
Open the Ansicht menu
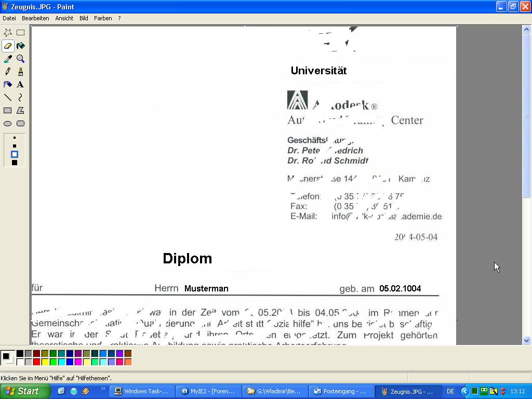tap(64, 18)
